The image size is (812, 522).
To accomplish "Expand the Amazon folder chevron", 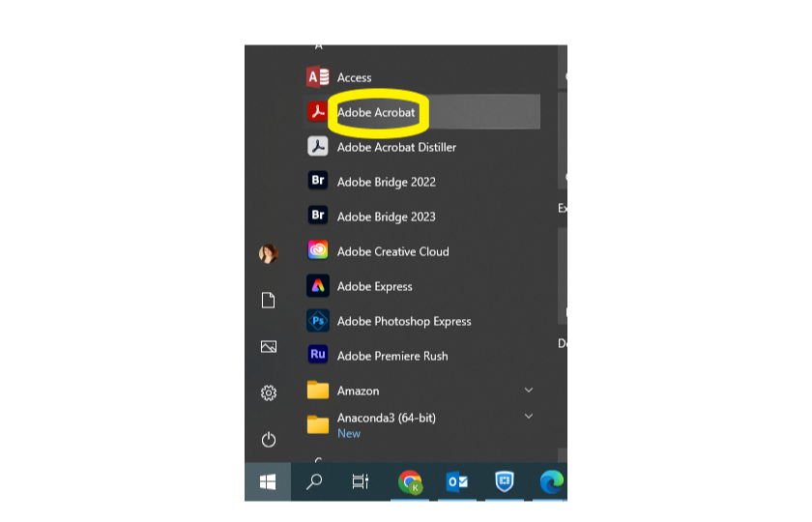I will [x=529, y=390].
